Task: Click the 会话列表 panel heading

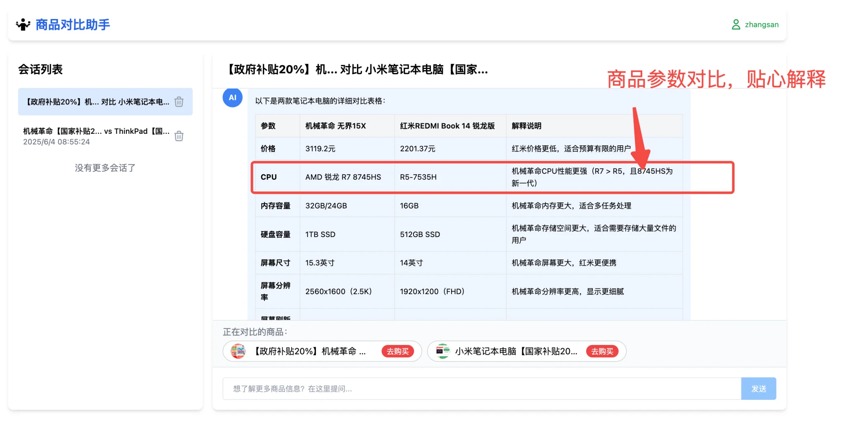Action: pos(41,69)
